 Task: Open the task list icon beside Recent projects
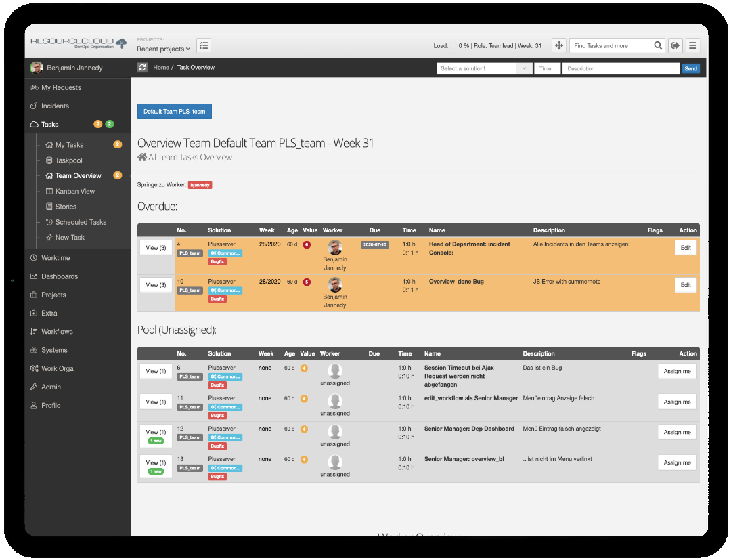pos(204,45)
